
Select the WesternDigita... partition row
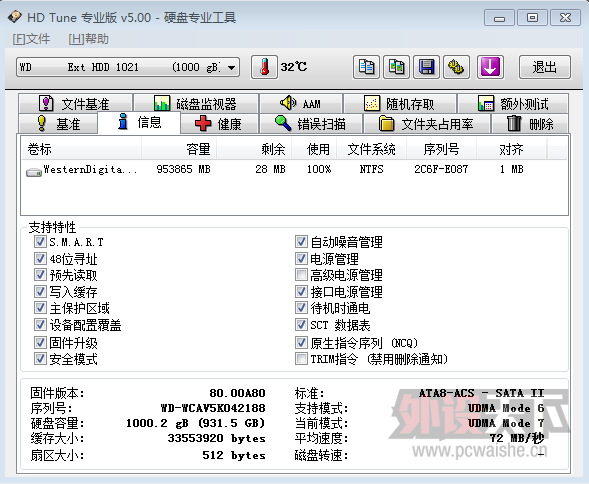[x=294, y=169]
